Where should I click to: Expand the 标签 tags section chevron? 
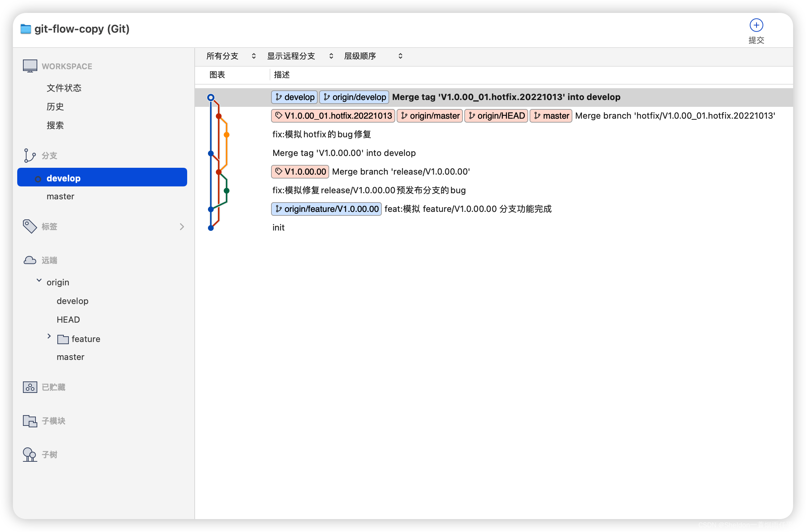pyautogui.click(x=182, y=227)
